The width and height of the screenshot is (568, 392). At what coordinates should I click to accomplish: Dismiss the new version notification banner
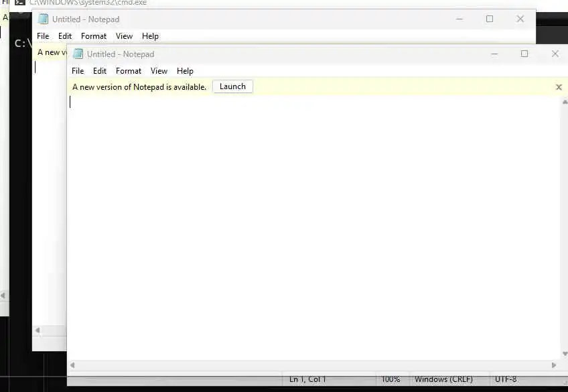[x=559, y=87]
